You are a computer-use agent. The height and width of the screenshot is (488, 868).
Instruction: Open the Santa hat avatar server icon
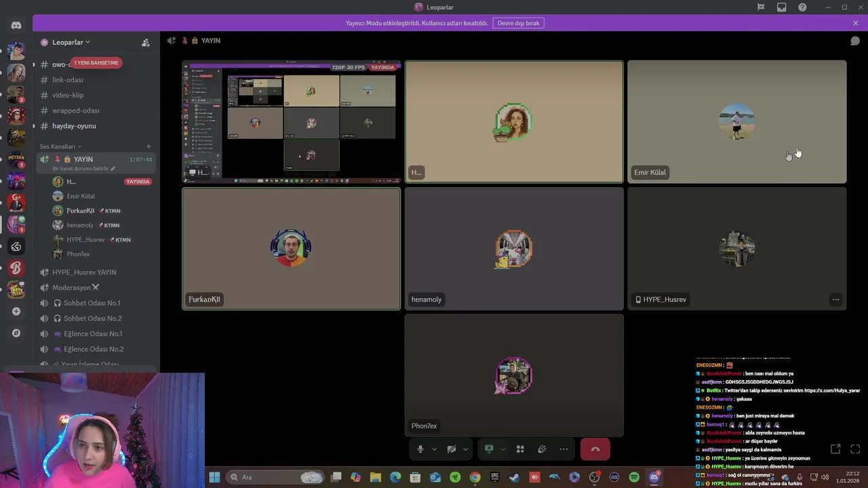pyautogui.click(x=16, y=116)
